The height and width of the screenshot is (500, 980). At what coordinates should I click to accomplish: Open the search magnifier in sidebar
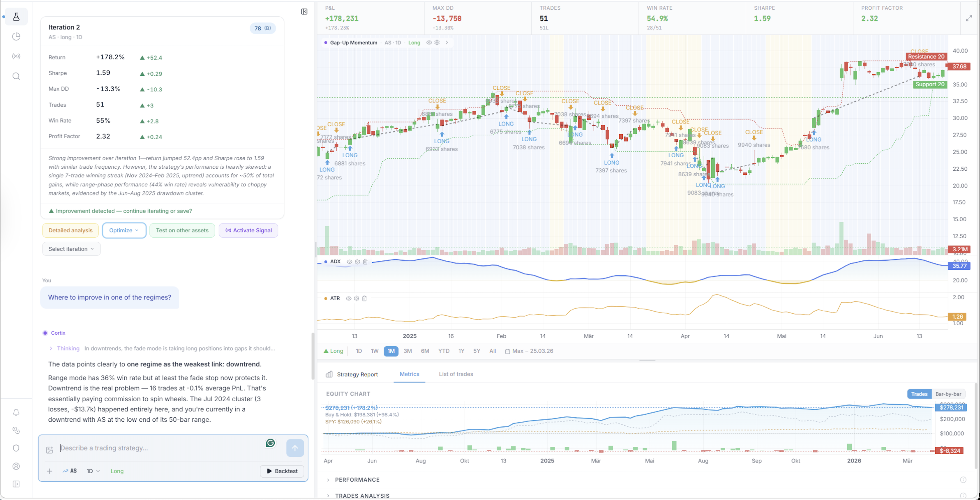(16, 76)
